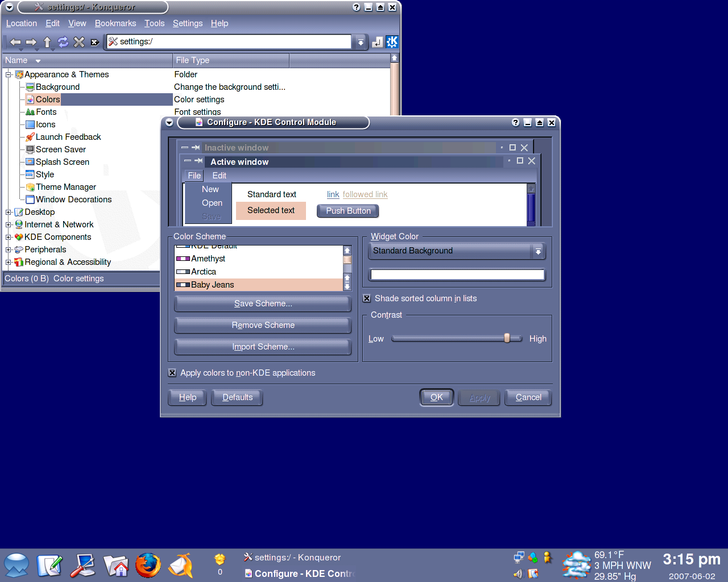Screen dimensions: 728x582
Task: Click the Up arrow in Konqueror toolbar
Action: click(x=47, y=42)
